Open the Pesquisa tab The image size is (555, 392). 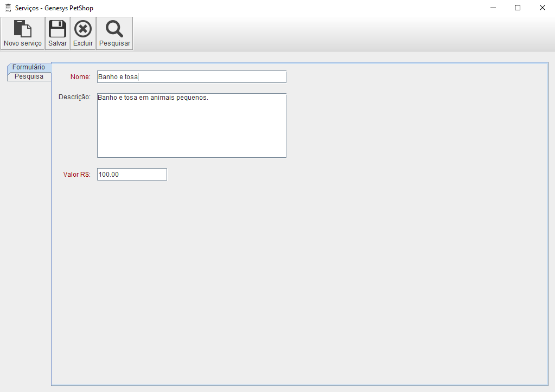(x=29, y=76)
